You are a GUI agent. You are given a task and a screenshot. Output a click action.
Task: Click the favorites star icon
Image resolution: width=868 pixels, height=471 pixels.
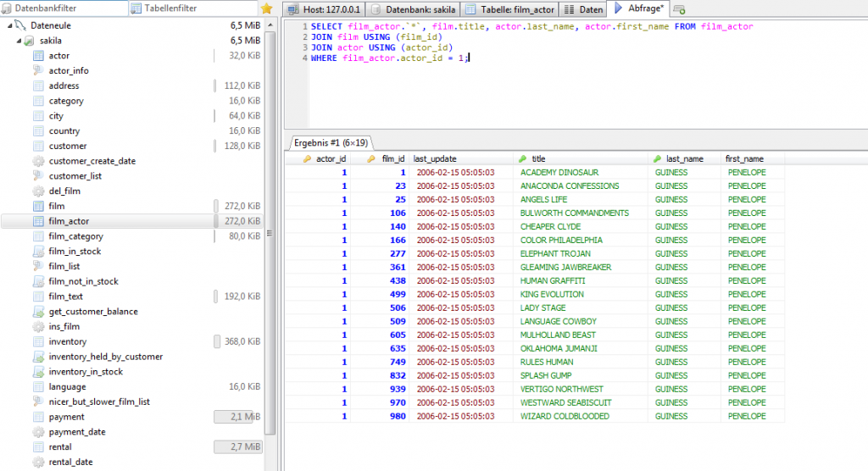click(x=267, y=8)
